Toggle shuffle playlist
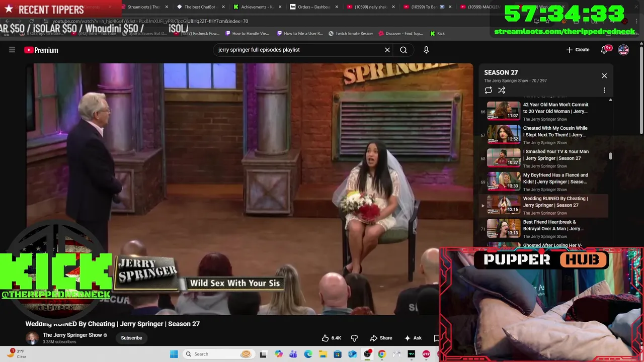 502,90
